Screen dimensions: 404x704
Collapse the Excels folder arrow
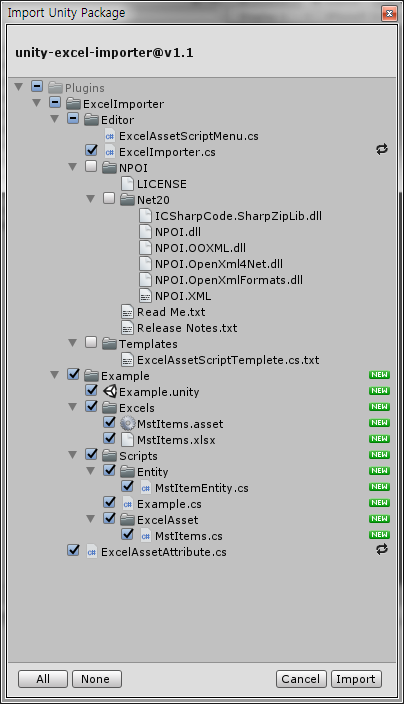tap(73, 407)
